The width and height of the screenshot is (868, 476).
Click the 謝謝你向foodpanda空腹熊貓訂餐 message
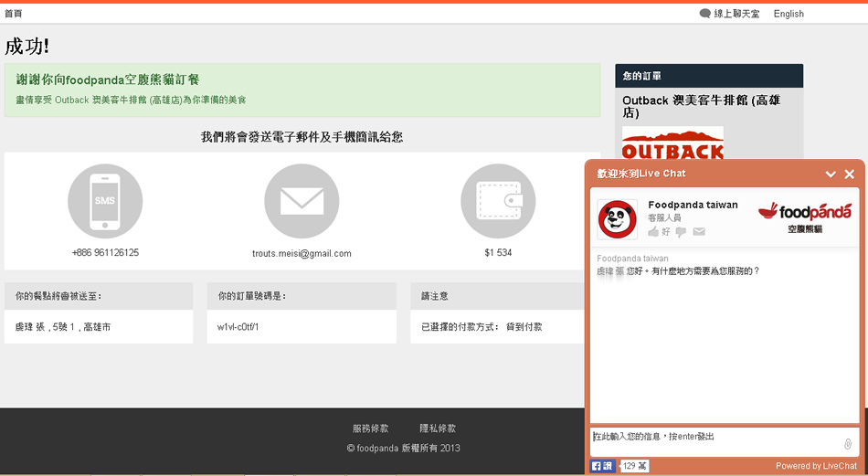coord(108,79)
